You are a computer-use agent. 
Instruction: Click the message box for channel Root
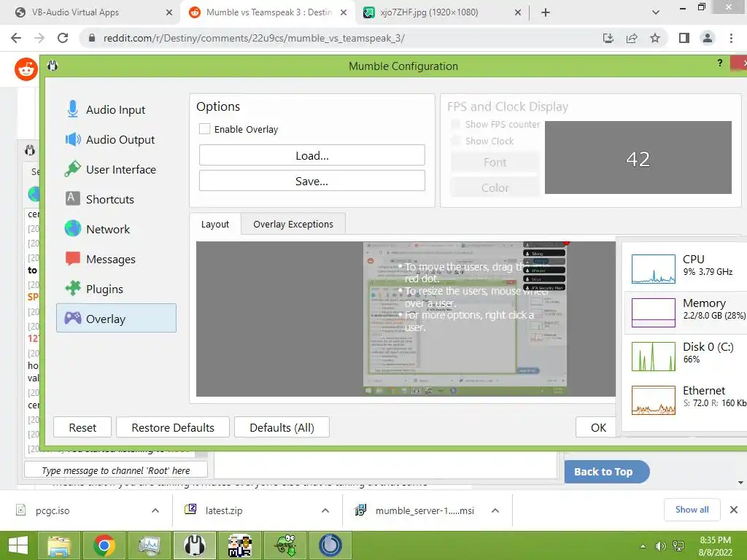(116, 470)
